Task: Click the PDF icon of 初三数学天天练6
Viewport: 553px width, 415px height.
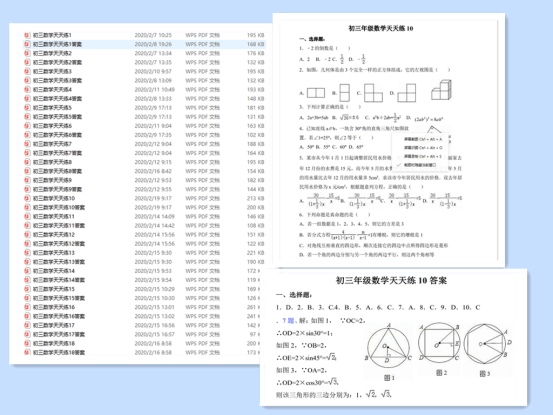Action: [x=27, y=126]
